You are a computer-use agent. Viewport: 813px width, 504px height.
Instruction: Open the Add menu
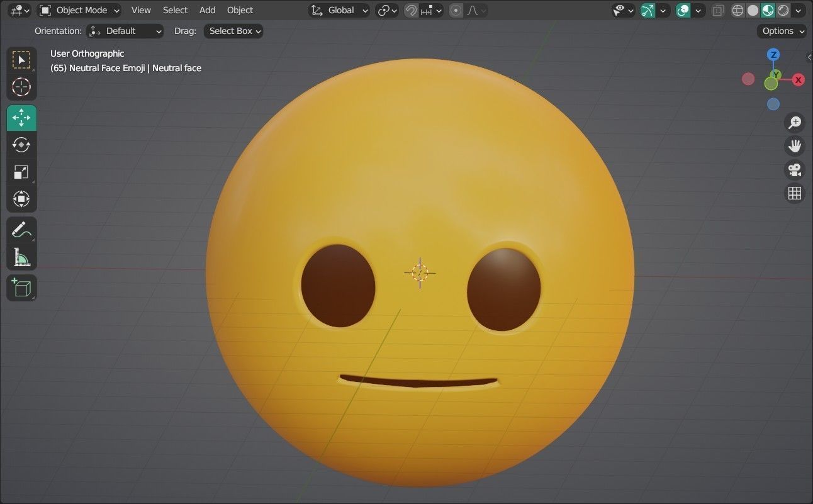(207, 10)
